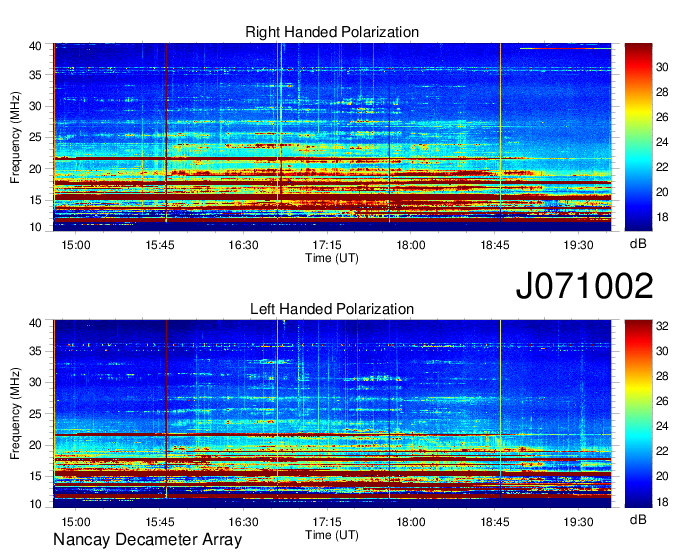Click the 18:00 time tick of Left Handed plot

point(411,522)
